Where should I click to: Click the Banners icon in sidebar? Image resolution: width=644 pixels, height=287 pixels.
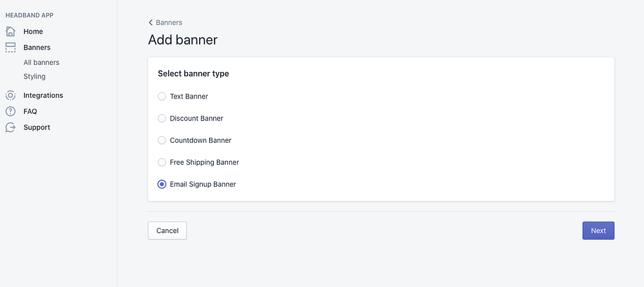tap(10, 48)
